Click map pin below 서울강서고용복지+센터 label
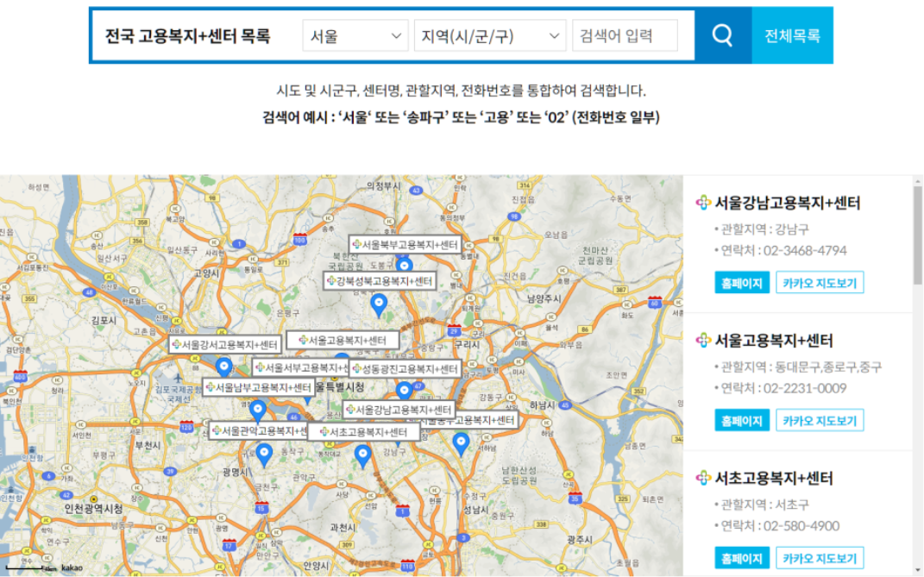Viewport: 924px width, 577px height. click(223, 367)
